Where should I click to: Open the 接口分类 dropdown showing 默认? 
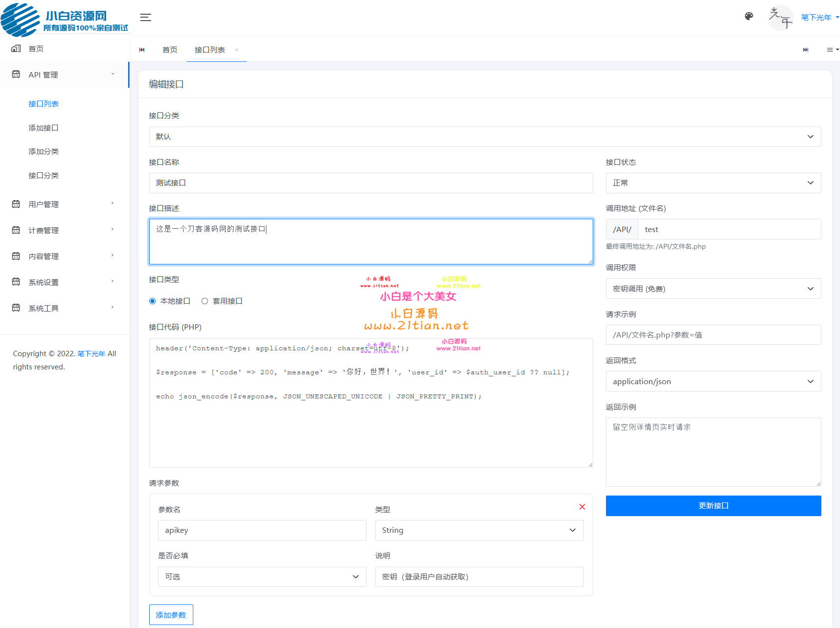click(x=485, y=136)
